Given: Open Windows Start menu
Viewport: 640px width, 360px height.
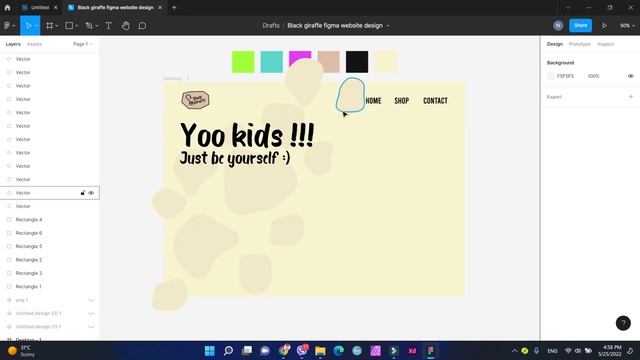Looking at the screenshot, I should (210, 351).
